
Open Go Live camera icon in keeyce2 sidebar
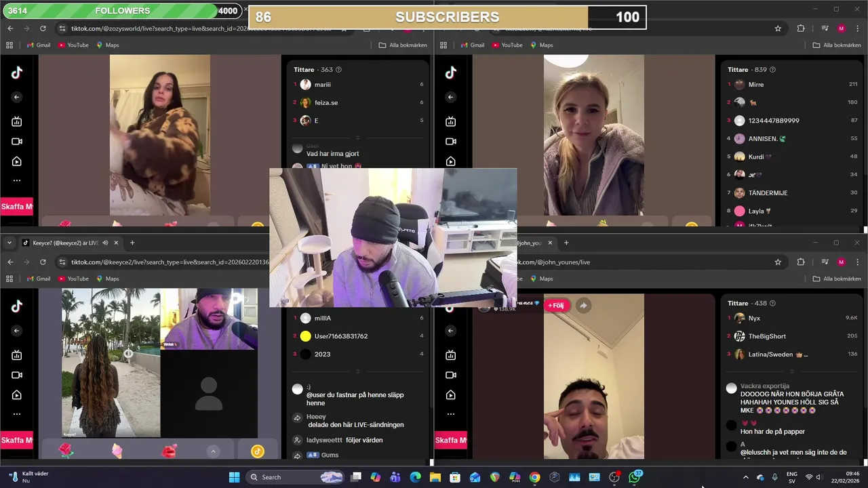(17, 375)
